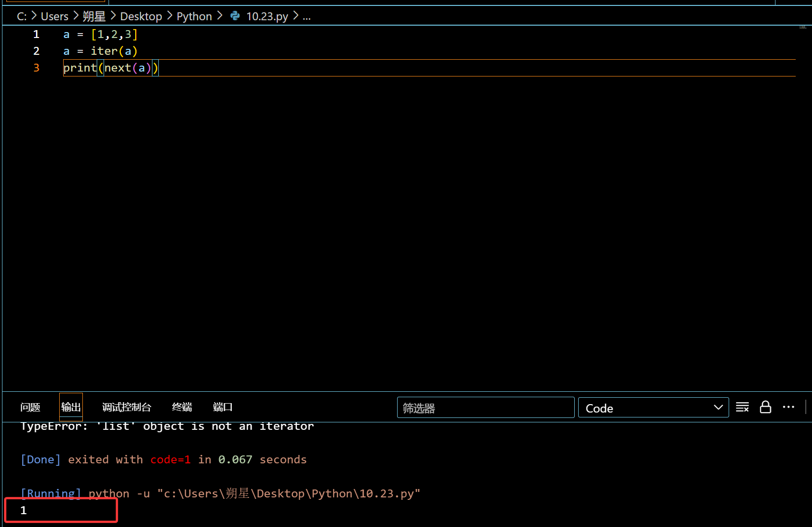The height and width of the screenshot is (527, 812).
Task: Click the breadcrumb ellipsis after 10.23.py
Action: click(307, 16)
